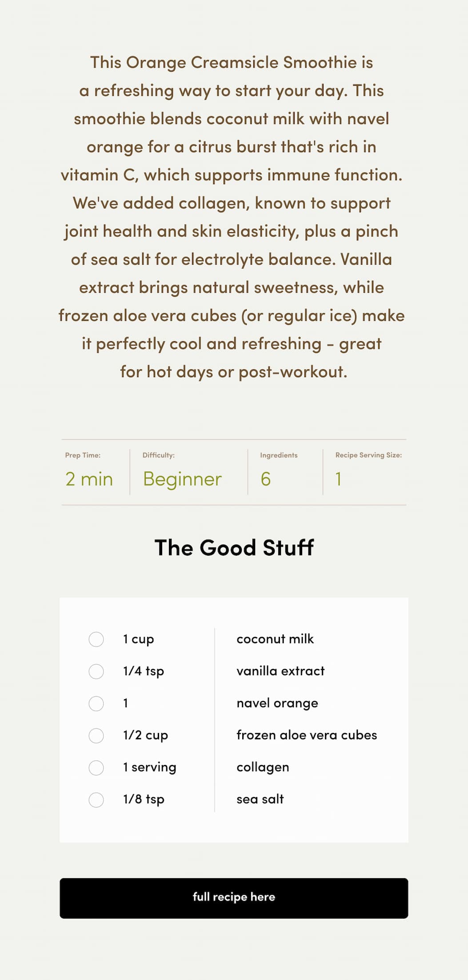Click the 1/2 cup quantity text
This screenshot has height=980, width=468.
[x=145, y=735]
